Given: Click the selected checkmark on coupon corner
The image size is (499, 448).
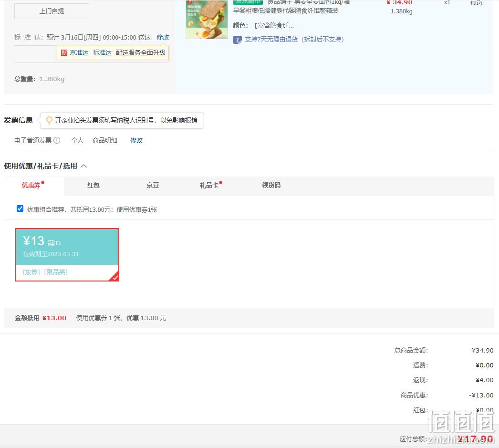Looking at the screenshot, I should 115,277.
